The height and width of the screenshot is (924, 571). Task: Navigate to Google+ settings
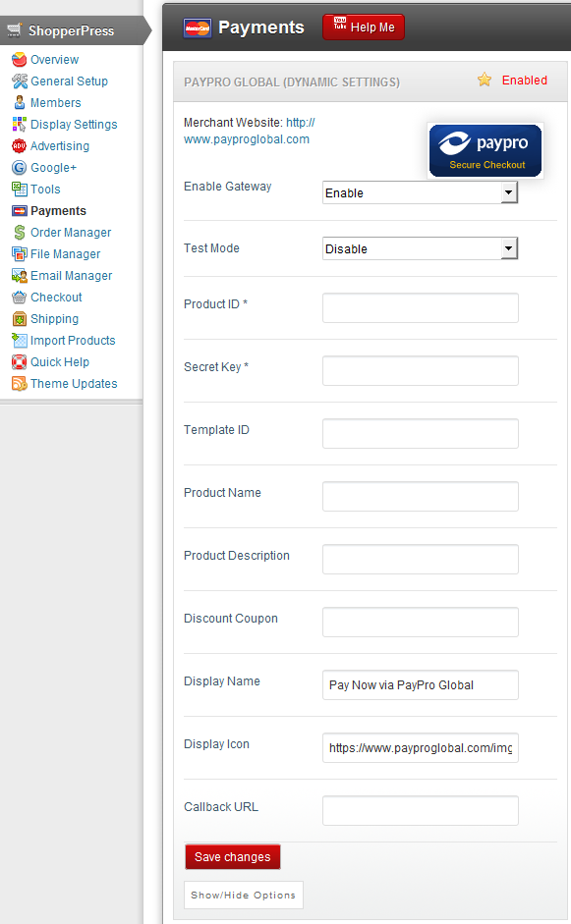point(54,168)
